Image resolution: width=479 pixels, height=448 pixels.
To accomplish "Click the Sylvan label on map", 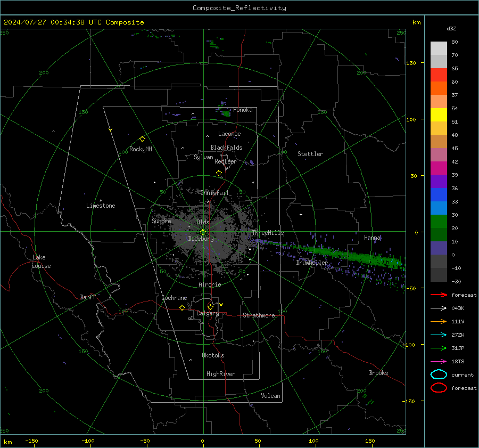I will [x=203, y=157].
